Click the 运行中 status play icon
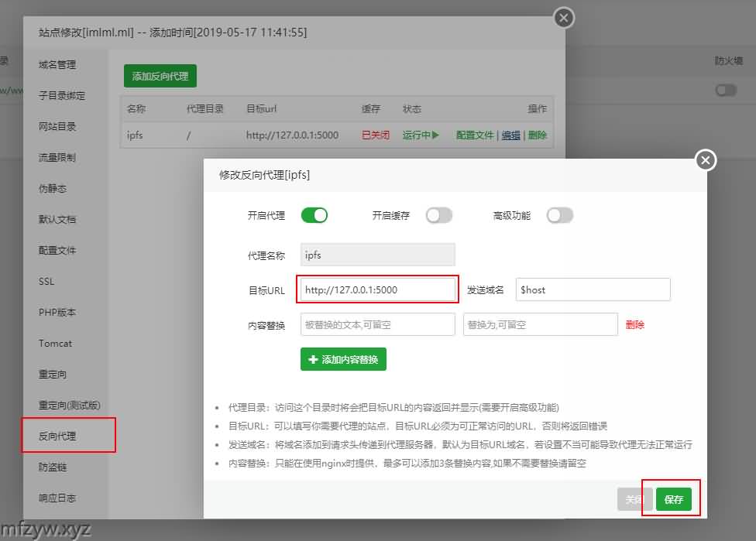 point(435,135)
